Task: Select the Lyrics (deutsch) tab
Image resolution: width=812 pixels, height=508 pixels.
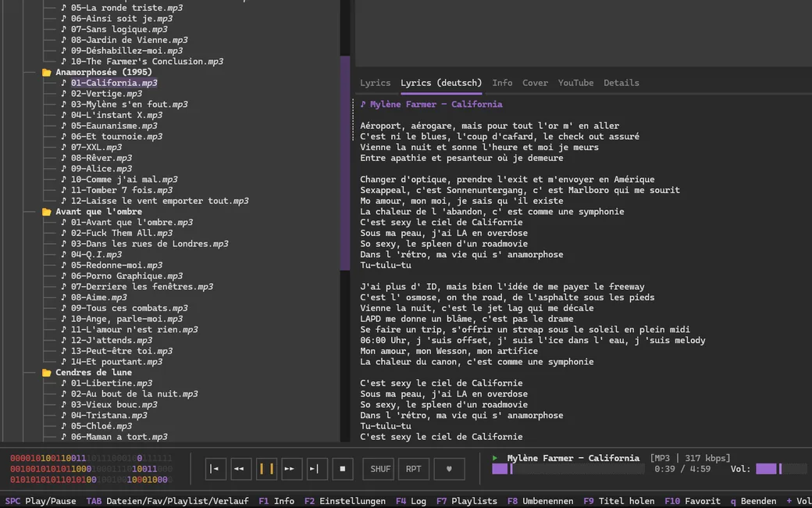Action: (x=441, y=83)
